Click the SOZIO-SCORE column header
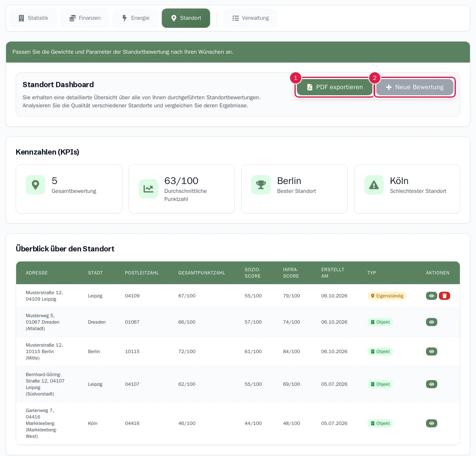The width and height of the screenshot is (476, 456). point(253,273)
